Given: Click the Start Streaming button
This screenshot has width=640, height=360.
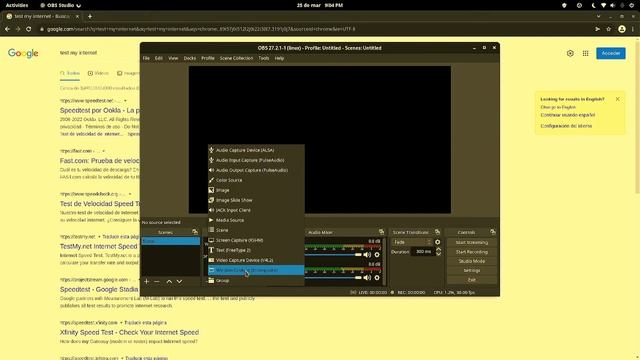Looking at the screenshot, I should [x=471, y=242].
